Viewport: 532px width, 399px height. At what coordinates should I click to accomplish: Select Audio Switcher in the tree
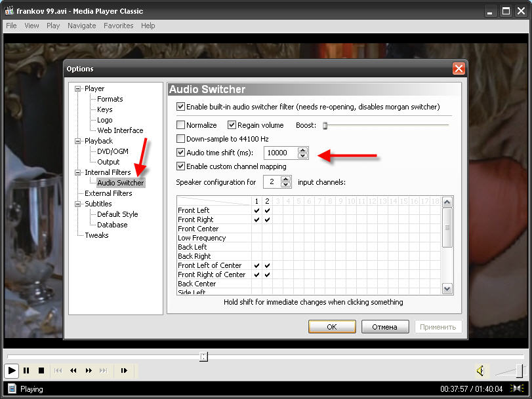(121, 183)
